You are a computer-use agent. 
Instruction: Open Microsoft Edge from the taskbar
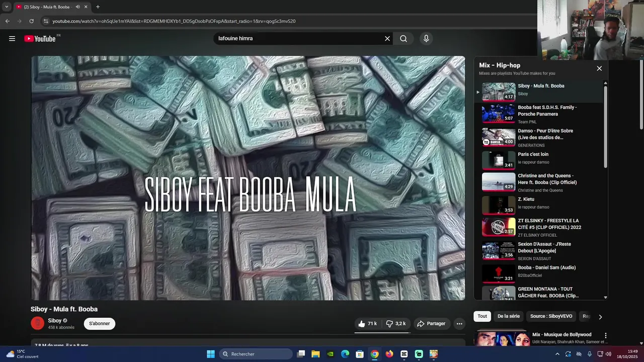click(345, 354)
